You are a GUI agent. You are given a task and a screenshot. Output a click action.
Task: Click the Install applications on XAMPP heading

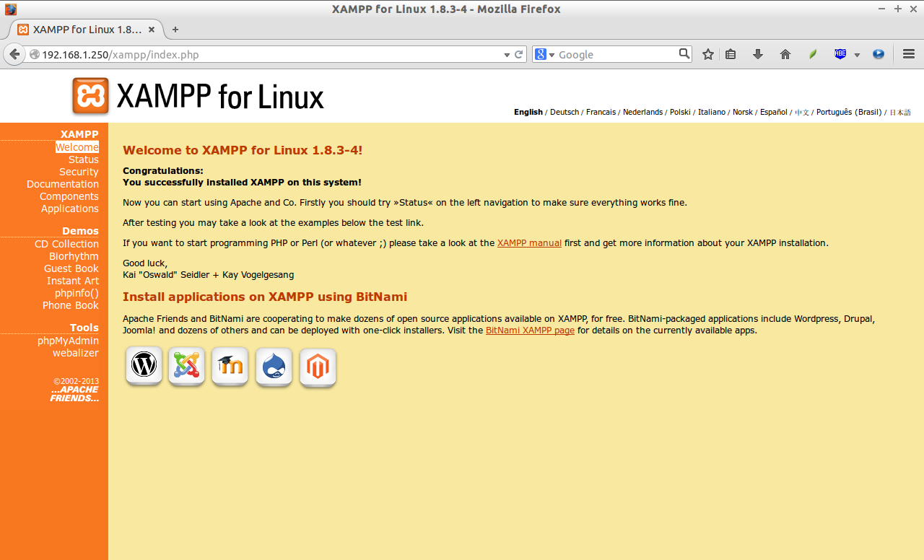point(265,297)
